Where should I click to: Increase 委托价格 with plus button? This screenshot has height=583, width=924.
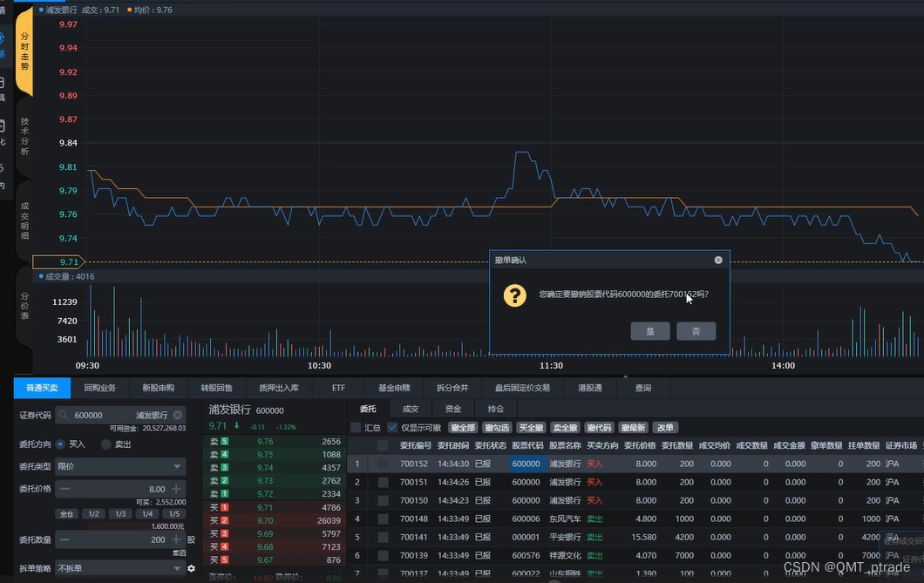(x=176, y=489)
